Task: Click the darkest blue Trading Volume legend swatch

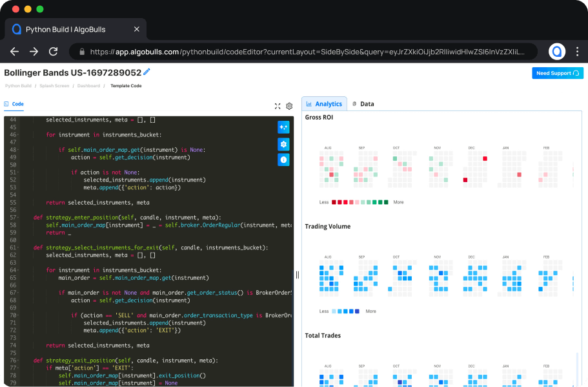Action: click(357, 311)
